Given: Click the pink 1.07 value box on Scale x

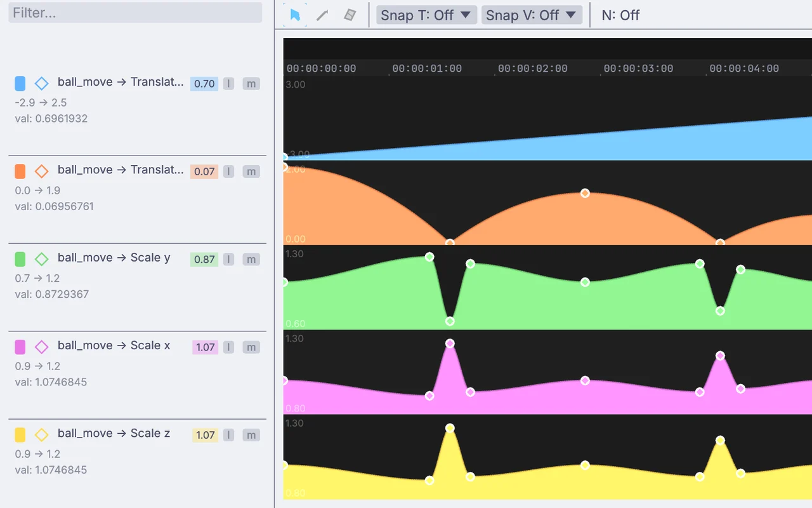Looking at the screenshot, I should [206, 347].
